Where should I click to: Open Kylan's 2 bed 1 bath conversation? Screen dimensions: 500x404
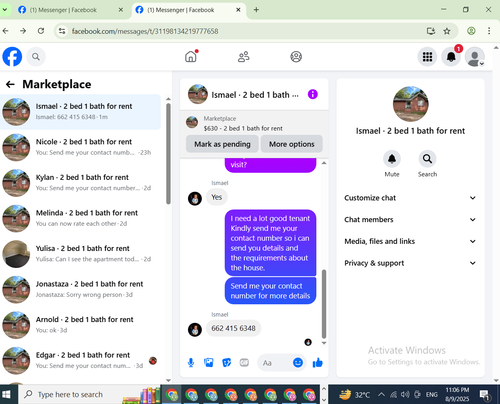coord(80,183)
